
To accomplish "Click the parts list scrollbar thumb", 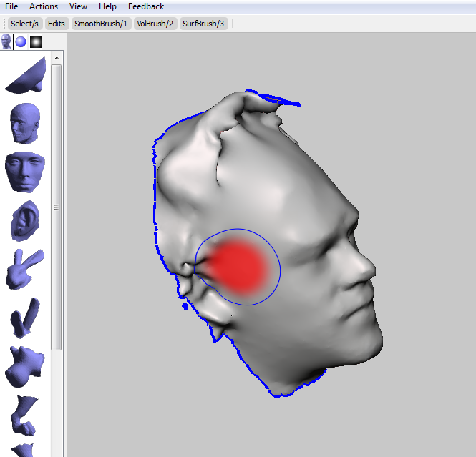I will (56, 207).
